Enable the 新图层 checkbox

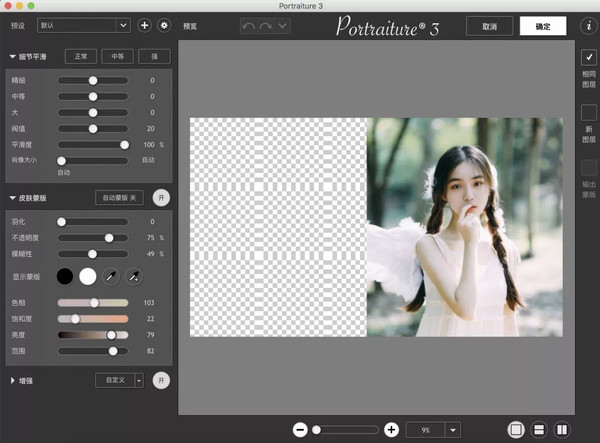pyautogui.click(x=589, y=113)
